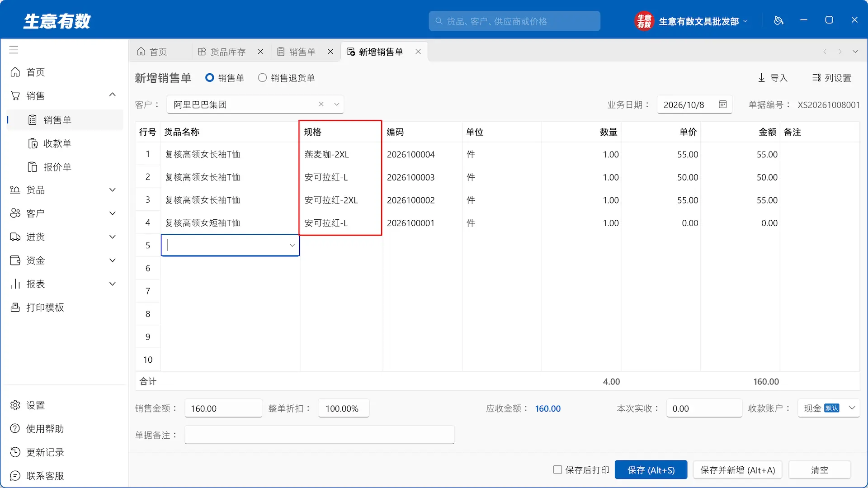Check the 保存后打印 checkbox

coord(557,470)
